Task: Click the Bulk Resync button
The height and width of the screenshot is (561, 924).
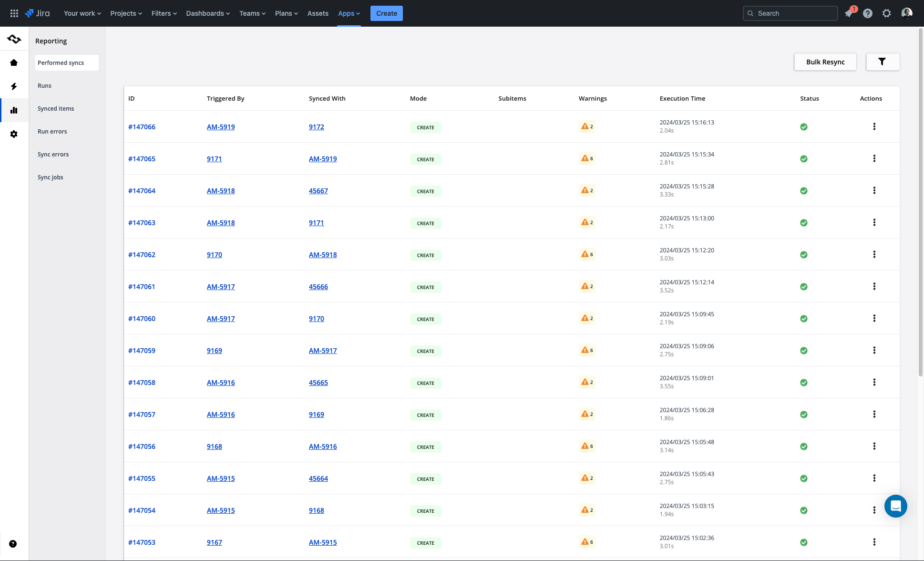Action: tap(825, 62)
